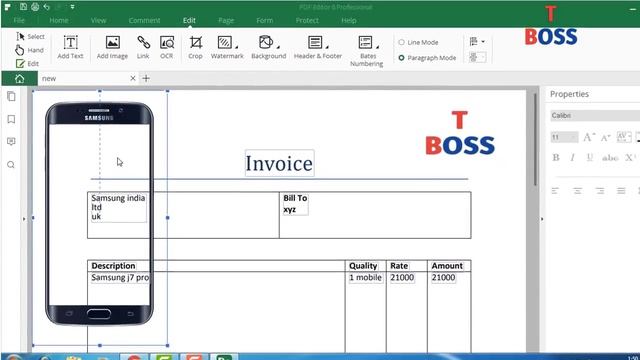The image size is (640, 360).
Task: Toggle Bold in Properties panel
Action: pyautogui.click(x=556, y=158)
